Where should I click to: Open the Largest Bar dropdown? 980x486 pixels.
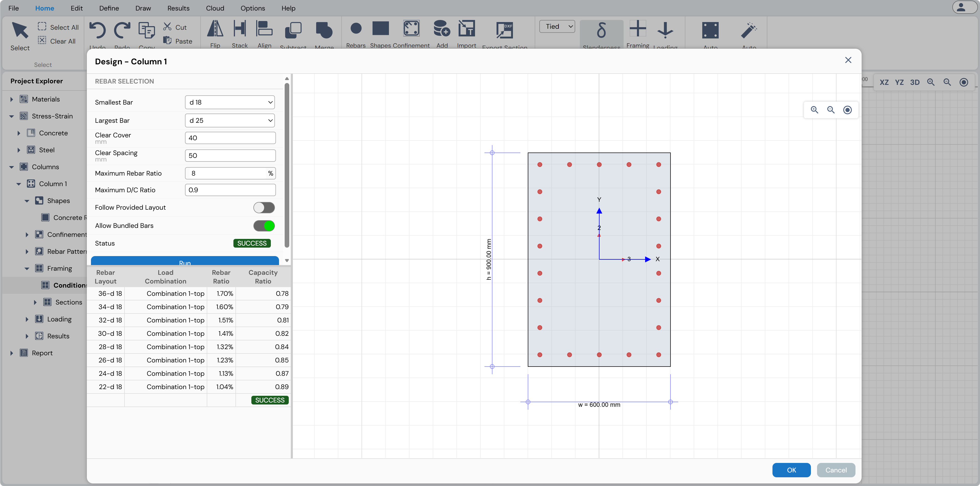coord(230,120)
